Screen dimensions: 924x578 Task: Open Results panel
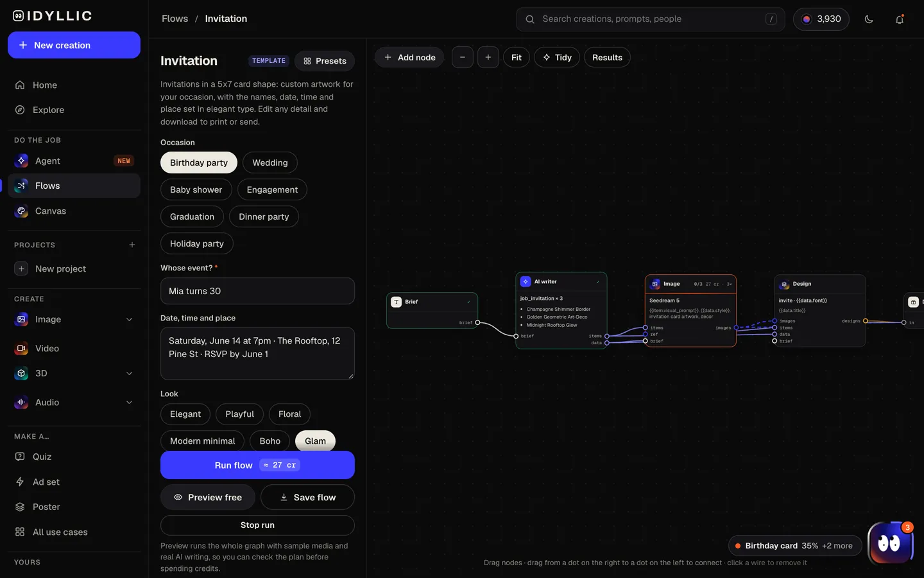coord(607,57)
